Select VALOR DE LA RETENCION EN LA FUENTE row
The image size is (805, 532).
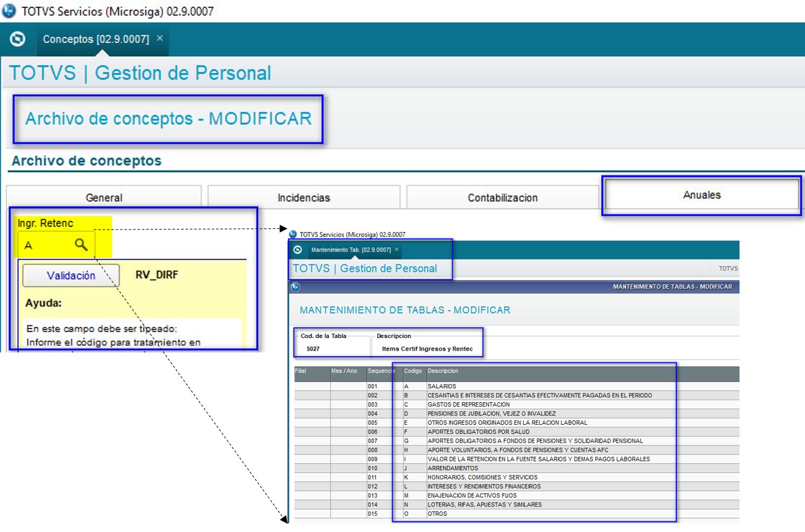pyautogui.click(x=517, y=459)
